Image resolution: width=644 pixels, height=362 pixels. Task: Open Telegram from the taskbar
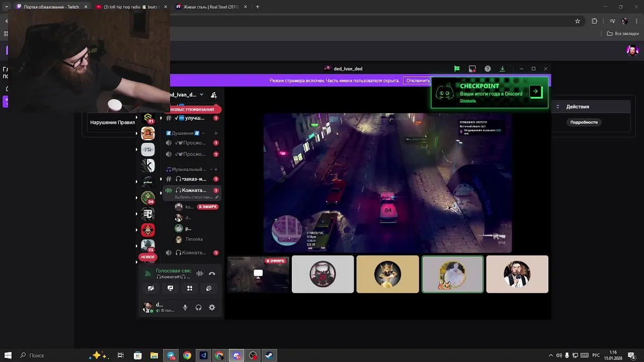tap(171, 355)
